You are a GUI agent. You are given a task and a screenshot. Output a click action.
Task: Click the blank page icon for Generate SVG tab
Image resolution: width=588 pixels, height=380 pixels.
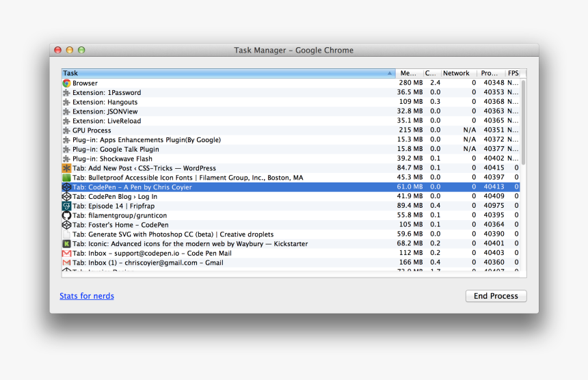(66, 234)
